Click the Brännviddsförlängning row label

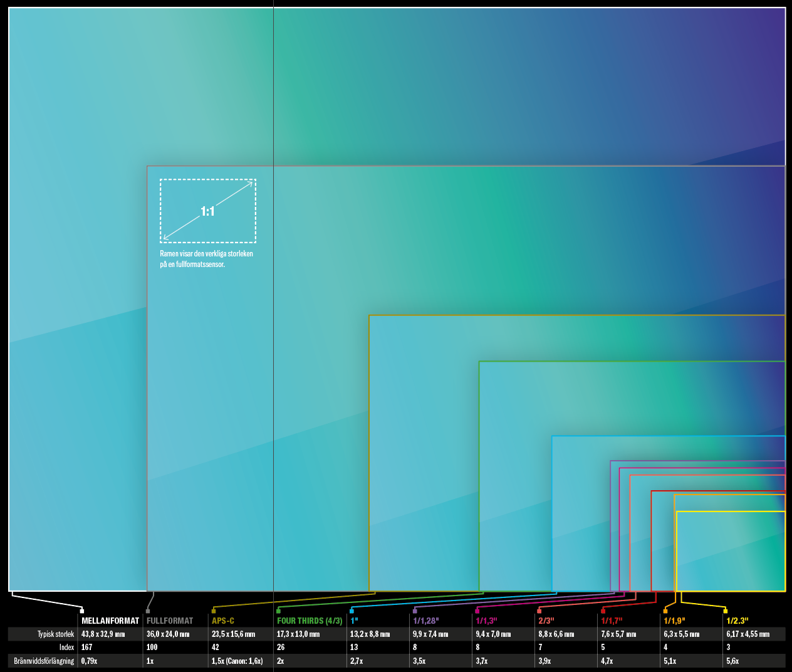44,661
